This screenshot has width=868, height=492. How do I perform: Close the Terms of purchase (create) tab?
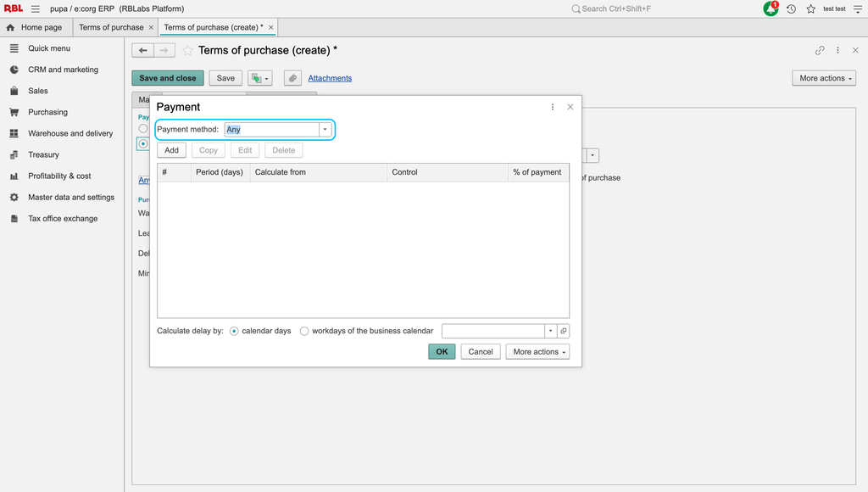pyautogui.click(x=270, y=27)
